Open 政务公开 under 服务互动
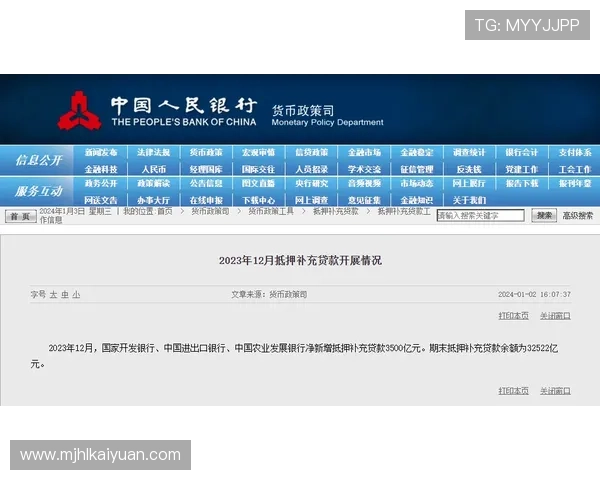 point(101,183)
